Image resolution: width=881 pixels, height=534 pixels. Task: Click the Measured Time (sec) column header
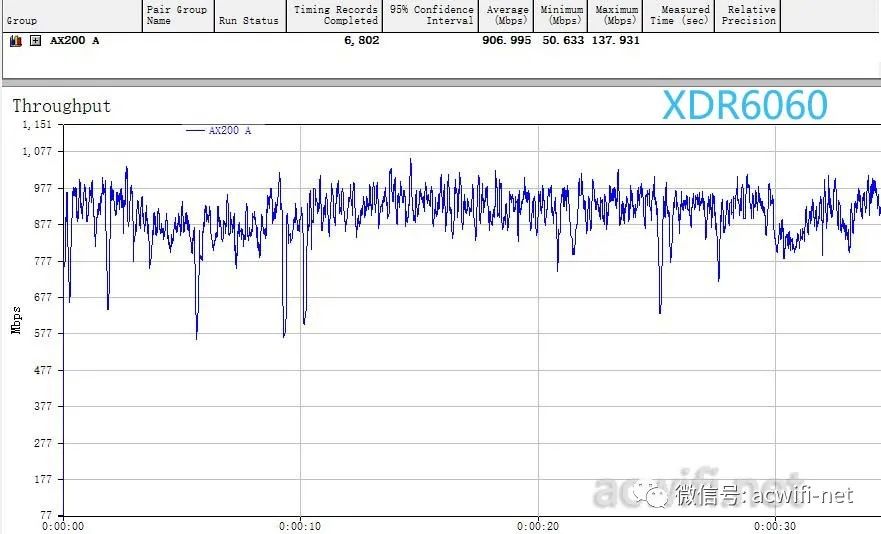[x=680, y=15]
